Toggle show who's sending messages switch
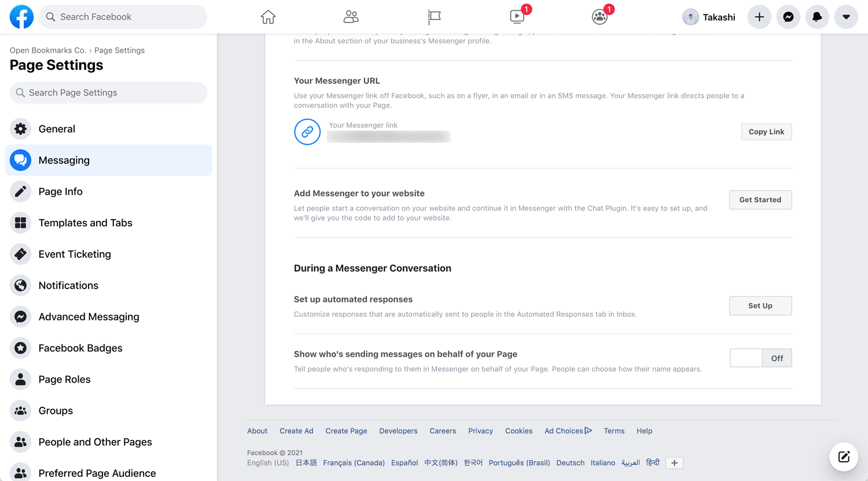This screenshot has width=868, height=481. pyautogui.click(x=760, y=358)
